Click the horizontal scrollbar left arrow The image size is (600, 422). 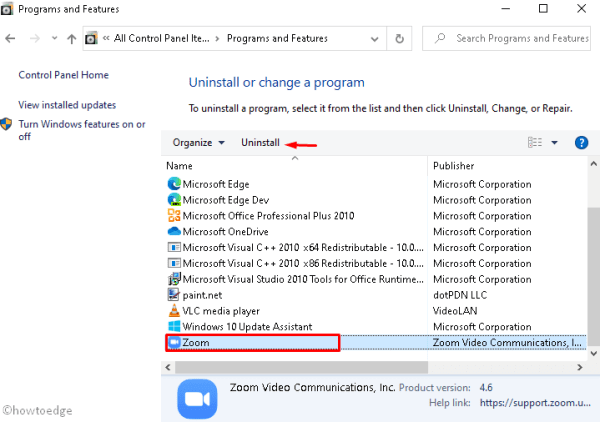click(168, 367)
